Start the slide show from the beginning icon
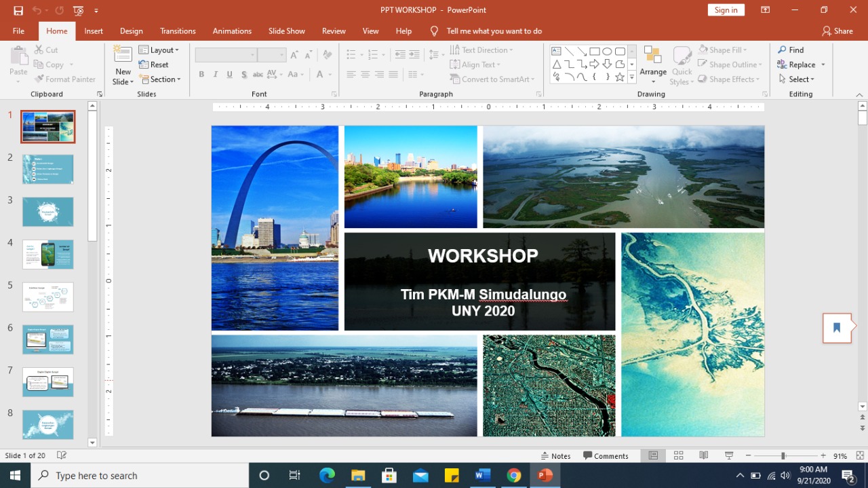 [79, 10]
